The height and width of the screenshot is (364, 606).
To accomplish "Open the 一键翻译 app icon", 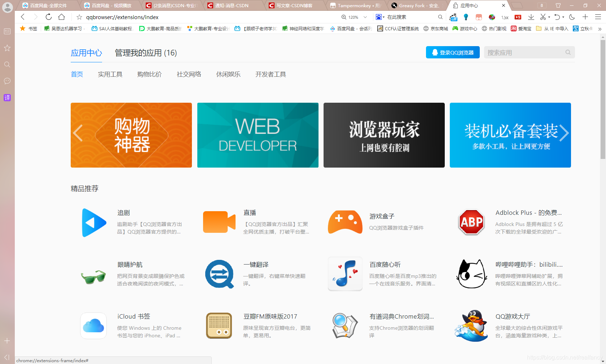I will [220, 274].
